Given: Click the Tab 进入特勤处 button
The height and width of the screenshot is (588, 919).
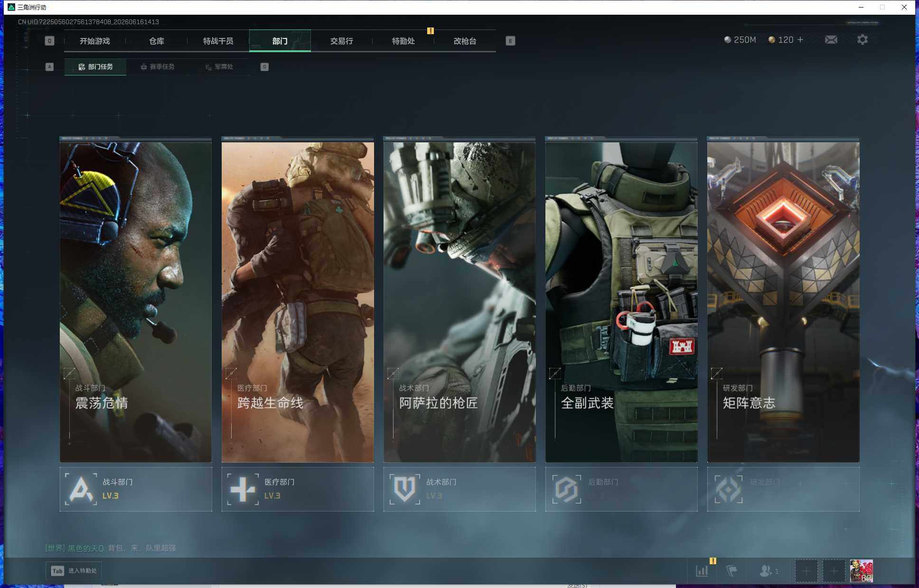Looking at the screenshot, I should pos(74,570).
